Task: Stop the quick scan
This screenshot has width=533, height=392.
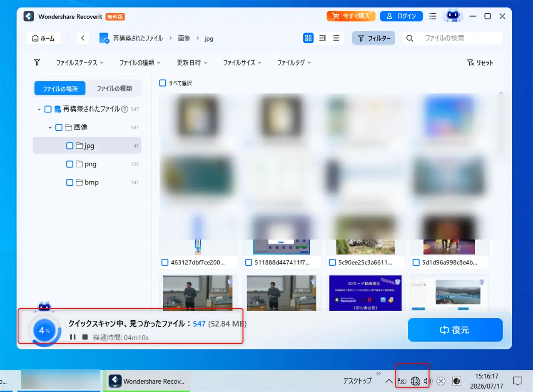Action: [85, 337]
